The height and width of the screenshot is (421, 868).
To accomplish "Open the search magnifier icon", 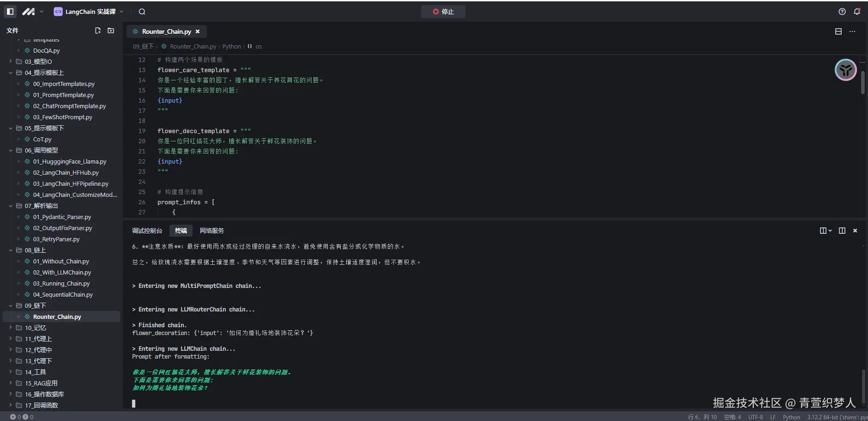I will tap(142, 12).
